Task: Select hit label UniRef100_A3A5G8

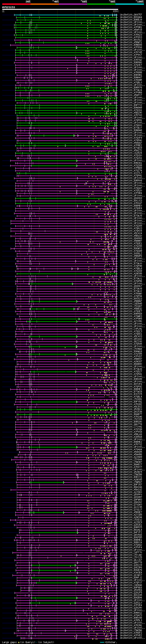Action: [x=131, y=437]
